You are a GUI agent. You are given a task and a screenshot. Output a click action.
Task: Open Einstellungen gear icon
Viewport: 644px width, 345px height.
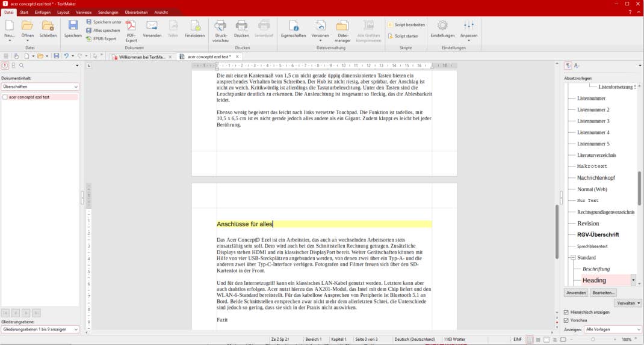(442, 25)
